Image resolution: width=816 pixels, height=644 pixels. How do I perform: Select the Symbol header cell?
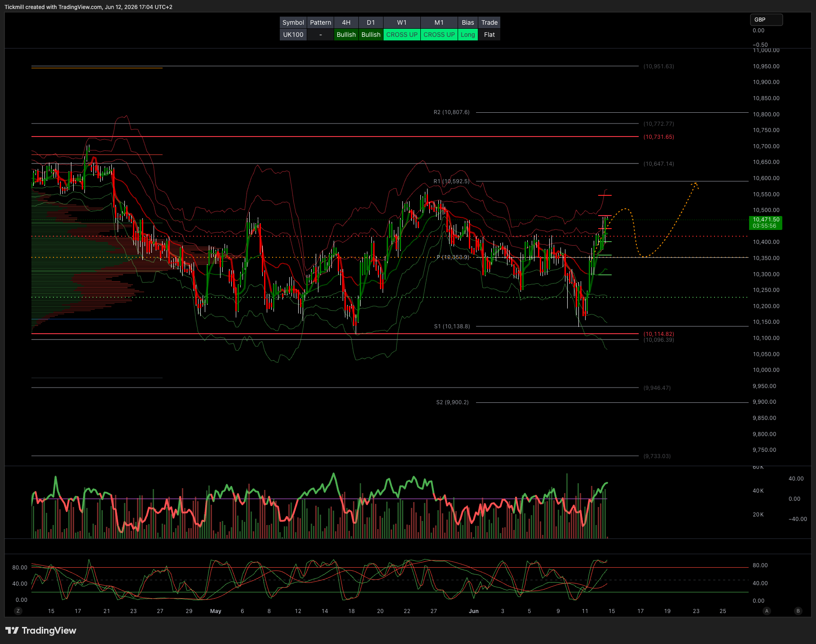point(293,22)
